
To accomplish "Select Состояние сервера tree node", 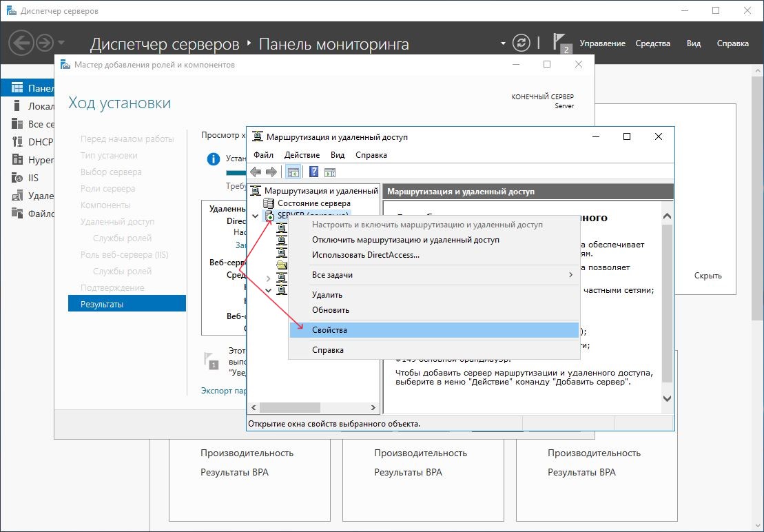I will pos(313,203).
